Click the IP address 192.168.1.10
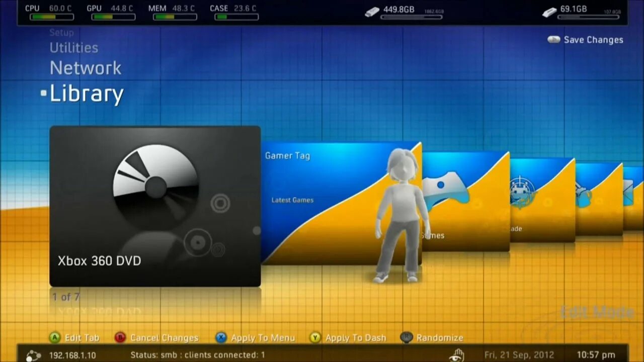The height and width of the screenshot is (362, 644). 72,355
